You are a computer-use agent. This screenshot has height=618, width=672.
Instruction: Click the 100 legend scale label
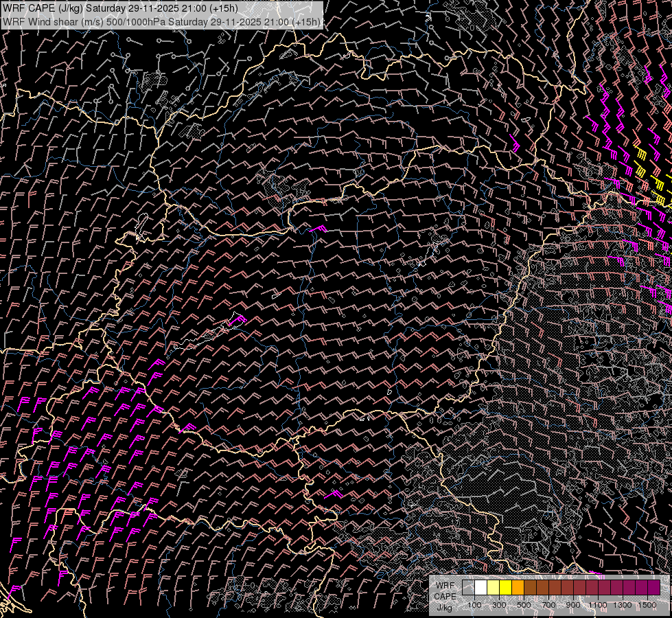(x=474, y=605)
